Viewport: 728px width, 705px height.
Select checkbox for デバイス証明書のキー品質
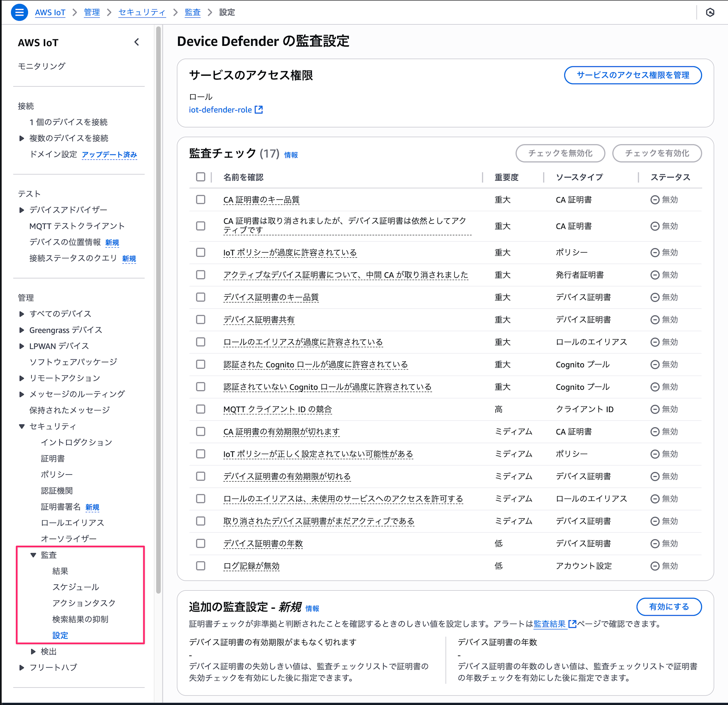(201, 297)
